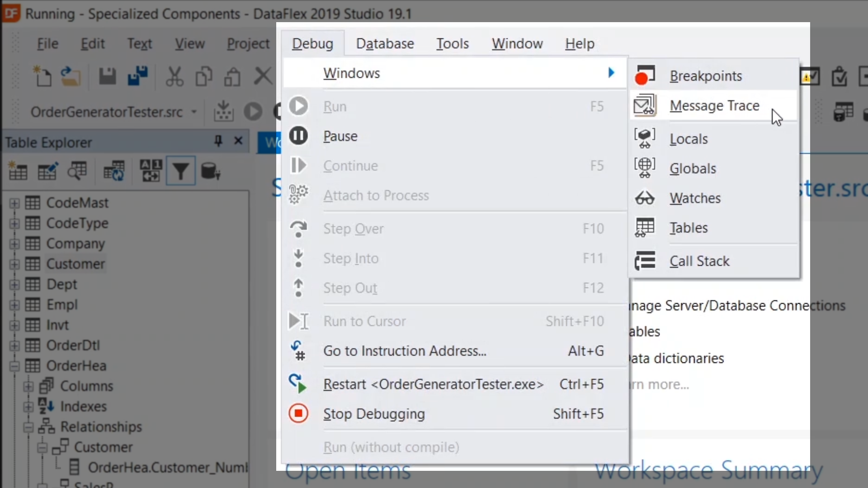Select Message Trace menu entry
Viewport: 868px width, 488px height.
coord(714,105)
